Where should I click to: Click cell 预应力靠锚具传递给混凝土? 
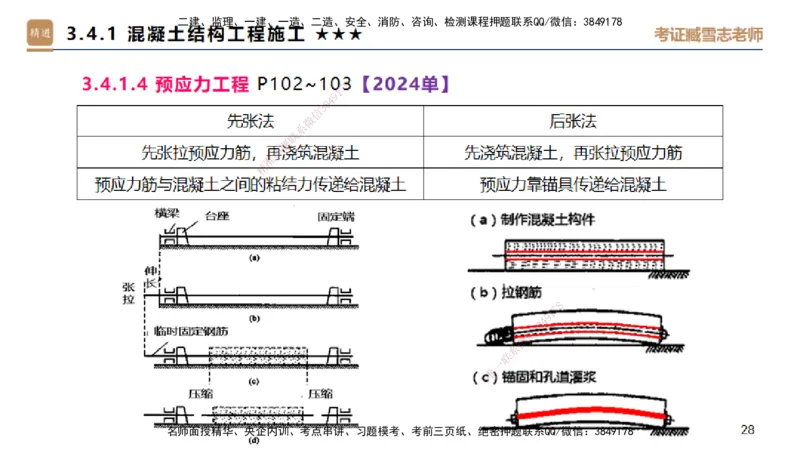[573, 184]
